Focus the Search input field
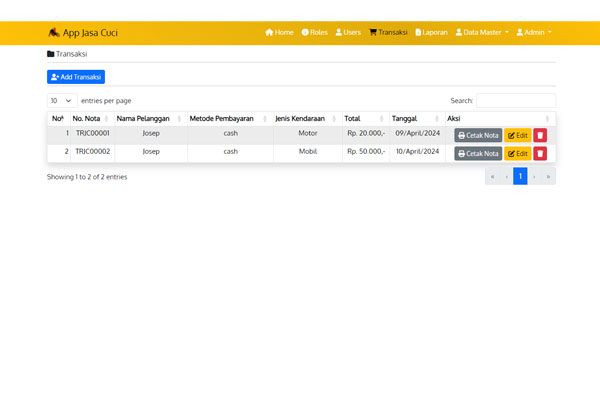This screenshot has height=400, width=600. (516, 101)
